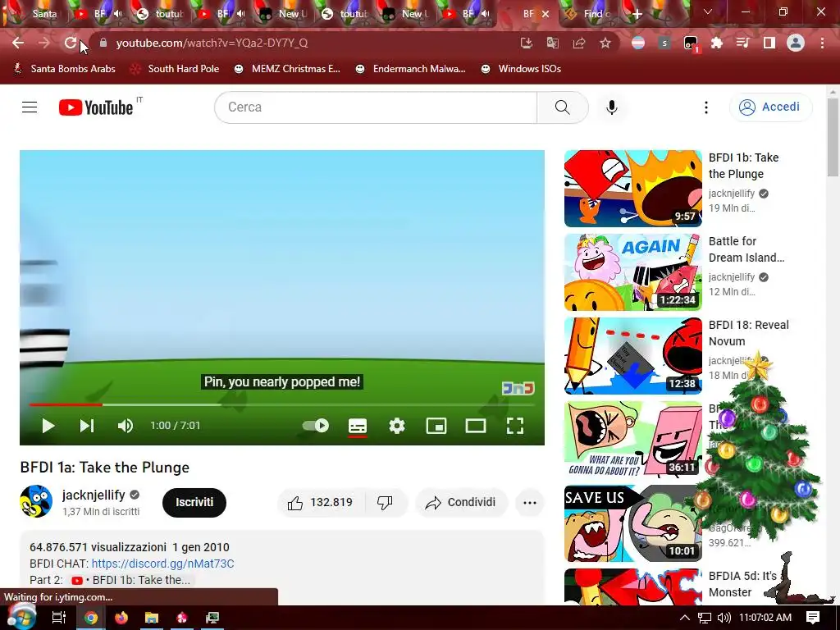This screenshot has width=840, height=630.
Task: Sign in with the Accedi button
Action: (x=770, y=107)
